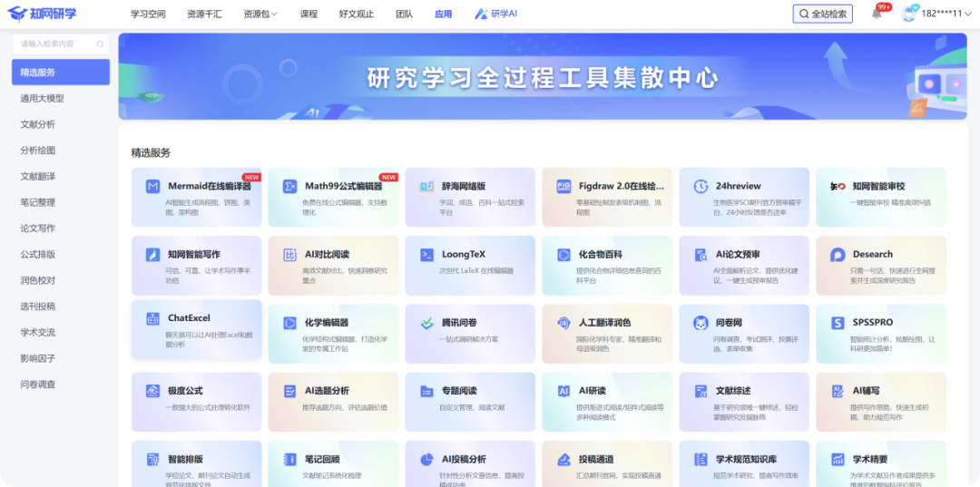Click the Mermaid在线编译器 icon
Image resolution: width=980 pixels, height=487 pixels.
[152, 186]
